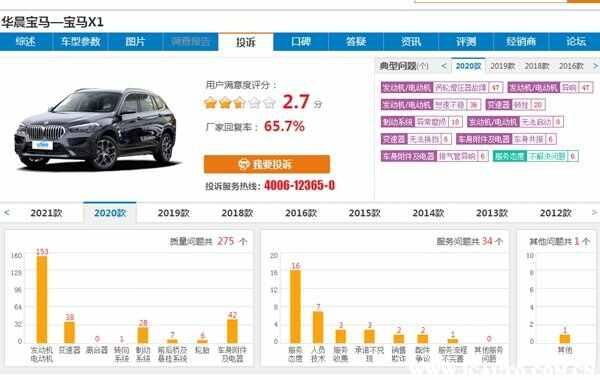Click the 人员技术 bar valued 7

click(318, 327)
